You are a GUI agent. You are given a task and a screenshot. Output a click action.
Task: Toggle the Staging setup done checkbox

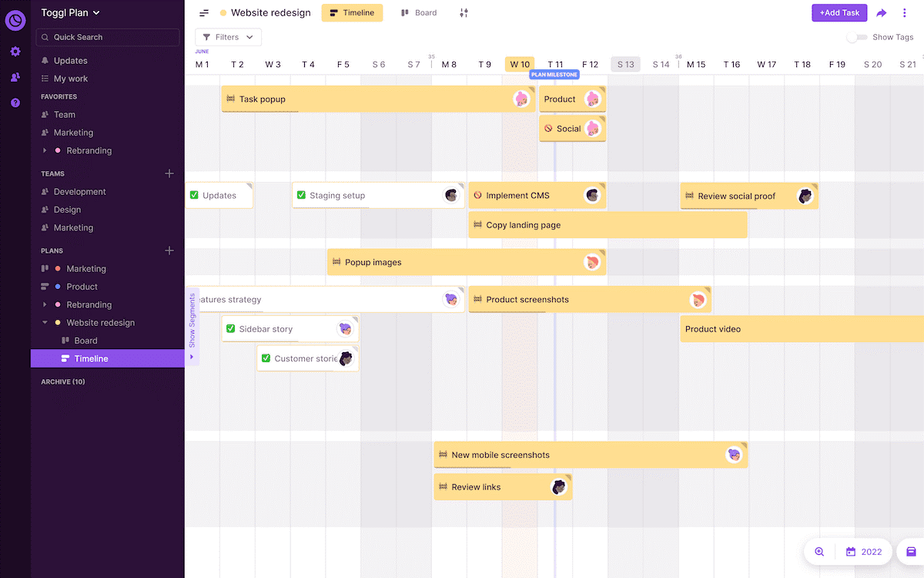(301, 196)
